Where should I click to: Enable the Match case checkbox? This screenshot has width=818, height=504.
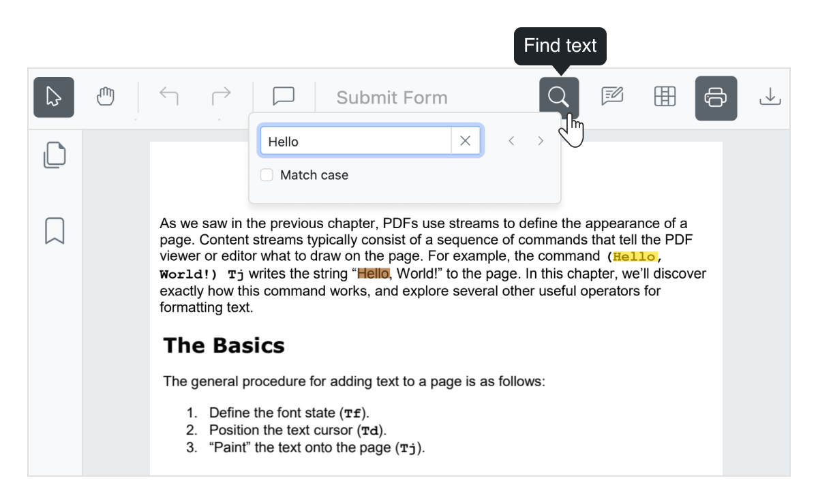click(266, 174)
